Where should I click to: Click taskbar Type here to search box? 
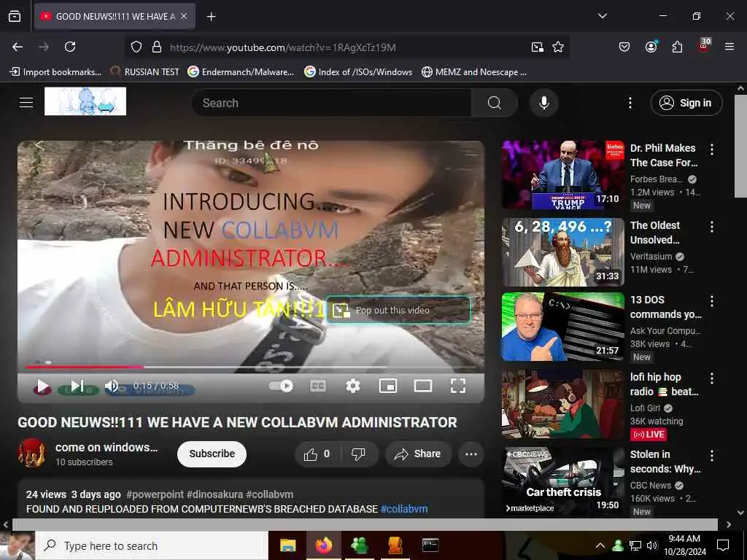152,545
